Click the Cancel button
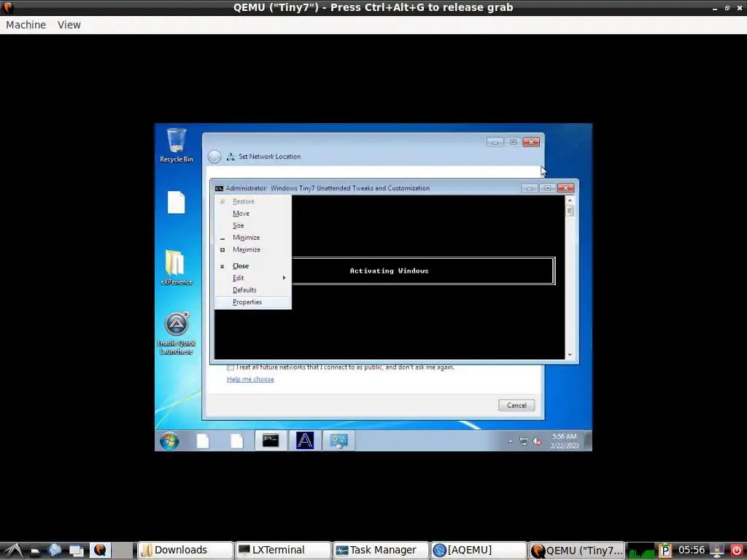This screenshot has height=560, width=747. click(x=516, y=405)
